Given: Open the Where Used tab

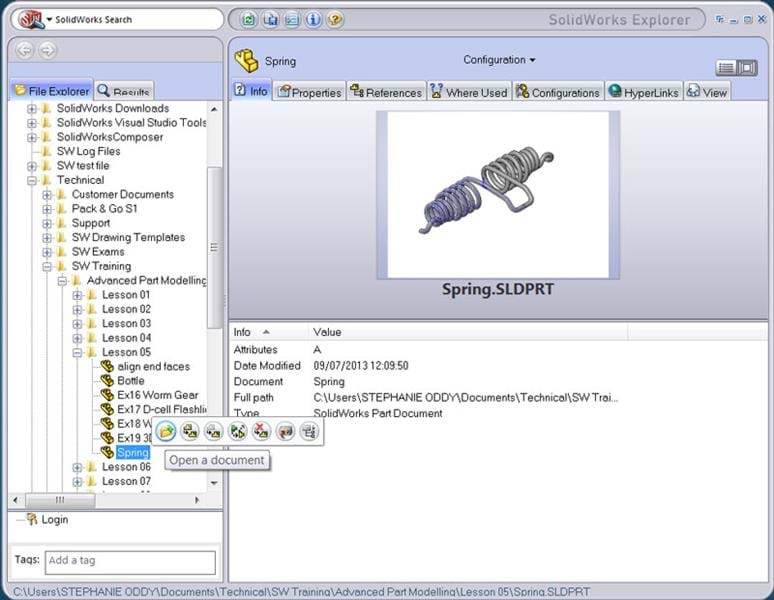Looking at the screenshot, I should coord(469,92).
